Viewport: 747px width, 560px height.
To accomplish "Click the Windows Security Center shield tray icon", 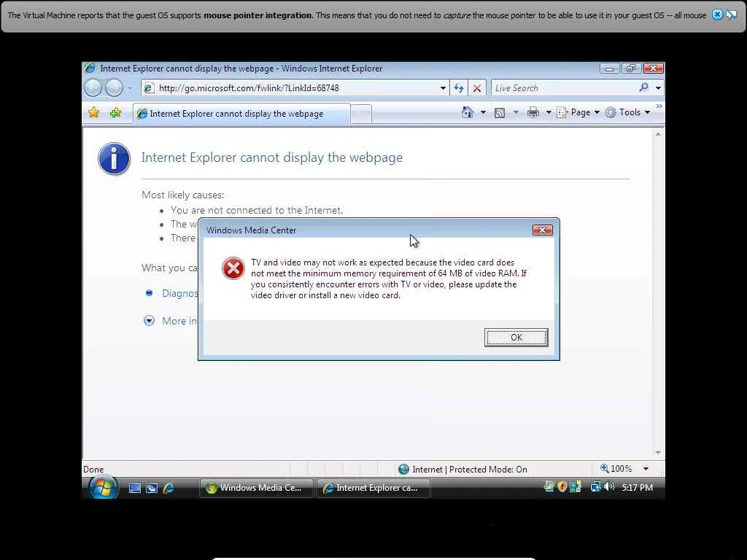I will (x=562, y=486).
